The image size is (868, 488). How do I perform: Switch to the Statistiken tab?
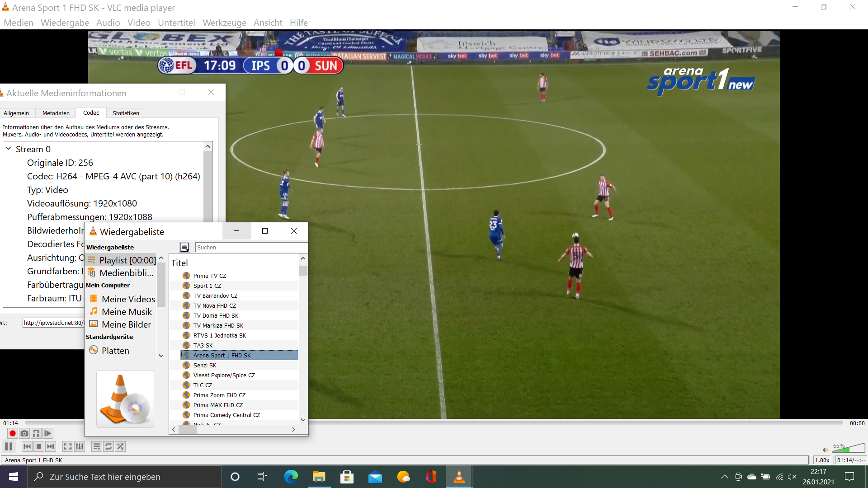point(126,113)
